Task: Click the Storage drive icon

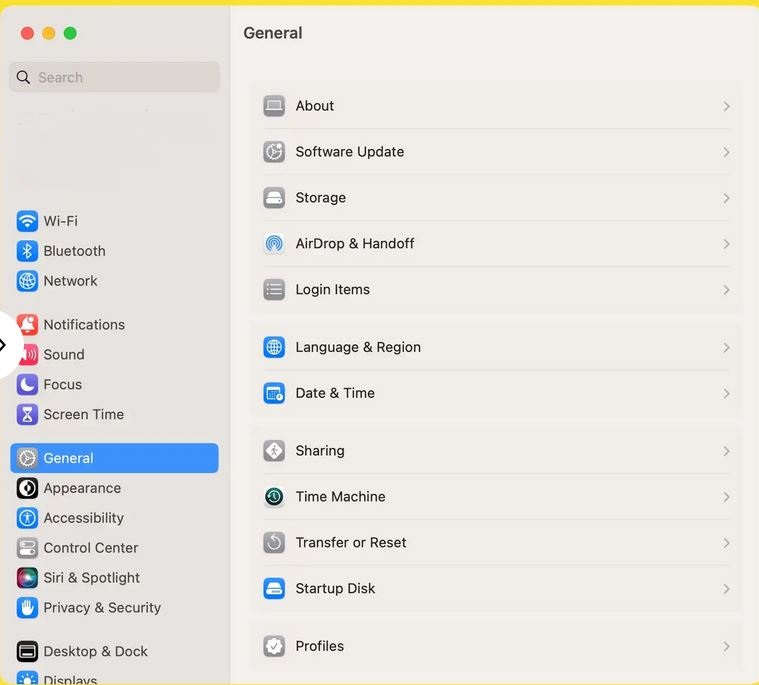Action: [x=274, y=198]
